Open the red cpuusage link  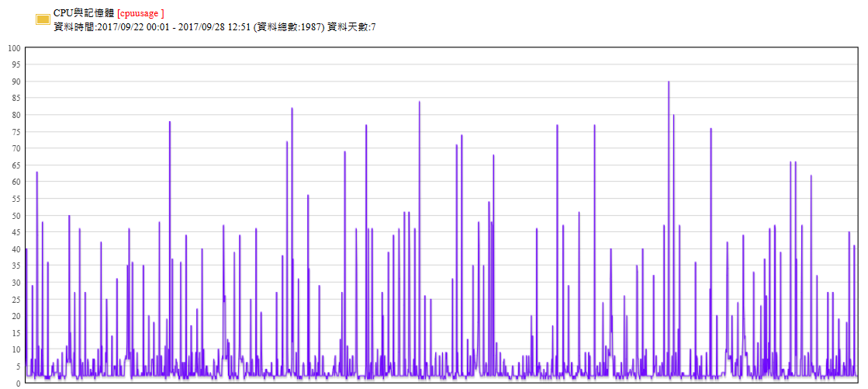[140, 13]
